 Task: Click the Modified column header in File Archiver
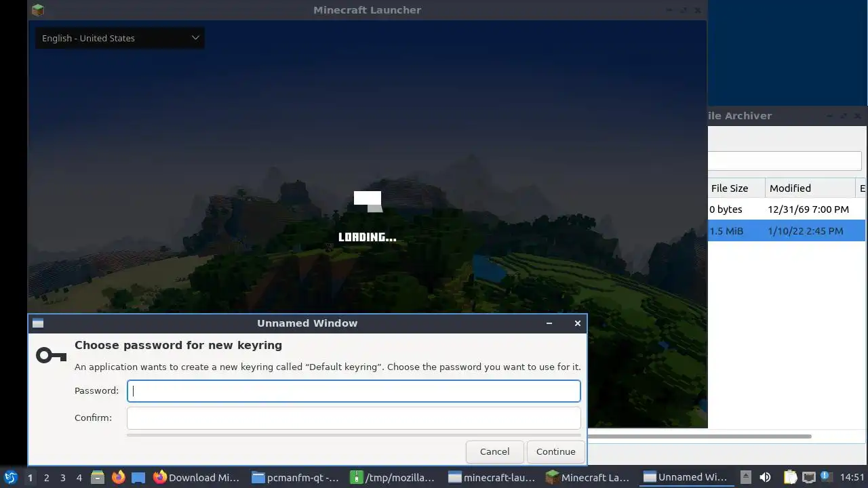pyautogui.click(x=810, y=188)
